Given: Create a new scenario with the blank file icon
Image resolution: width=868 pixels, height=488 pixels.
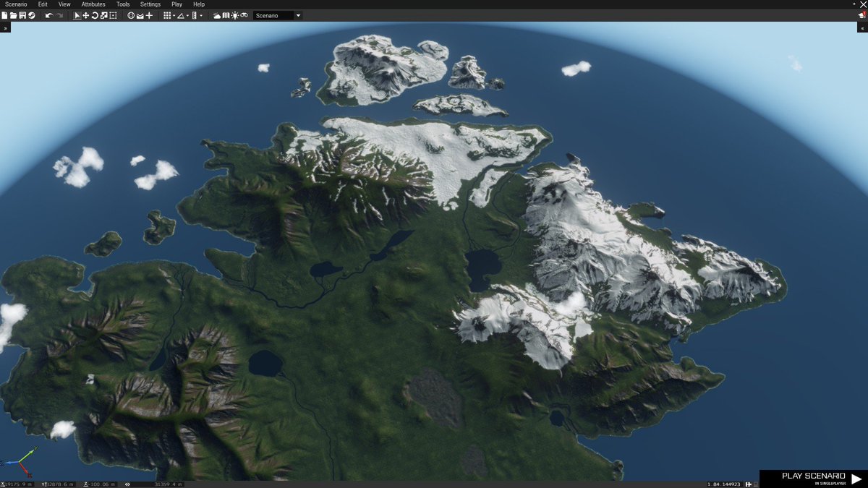Looking at the screenshot, I should [x=4, y=14].
